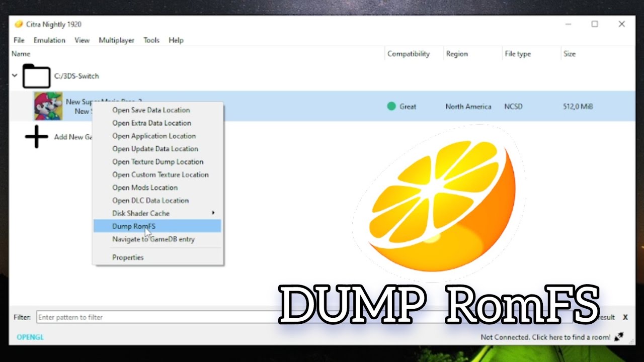Click the Citra lemon icon in title bar
Screen dimensions: 644x362
coord(19,24)
